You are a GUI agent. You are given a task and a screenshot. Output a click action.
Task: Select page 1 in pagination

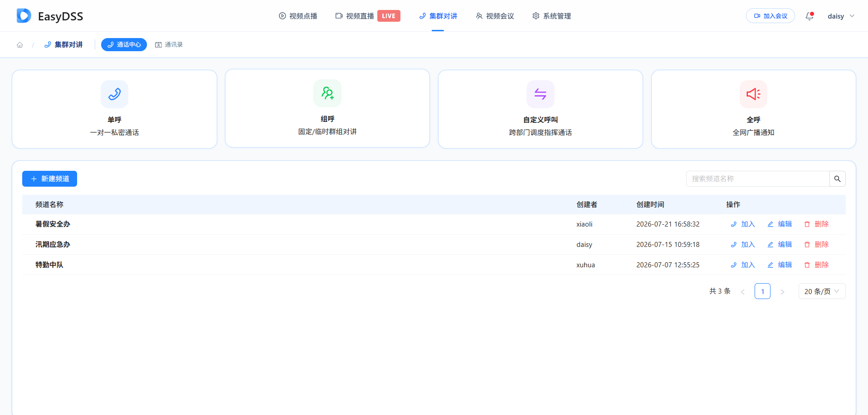(762, 291)
